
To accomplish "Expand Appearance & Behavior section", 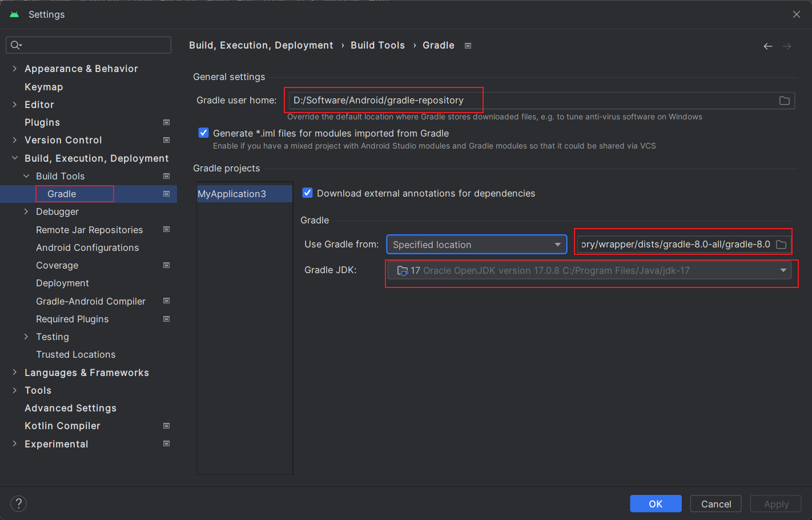I will (15, 69).
